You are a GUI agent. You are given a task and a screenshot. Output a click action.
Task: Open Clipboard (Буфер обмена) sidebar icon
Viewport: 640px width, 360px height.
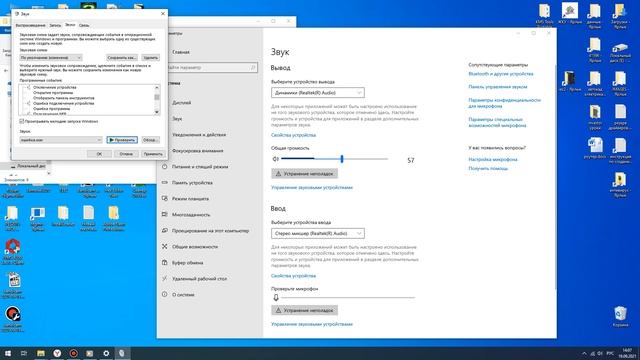coord(164,262)
